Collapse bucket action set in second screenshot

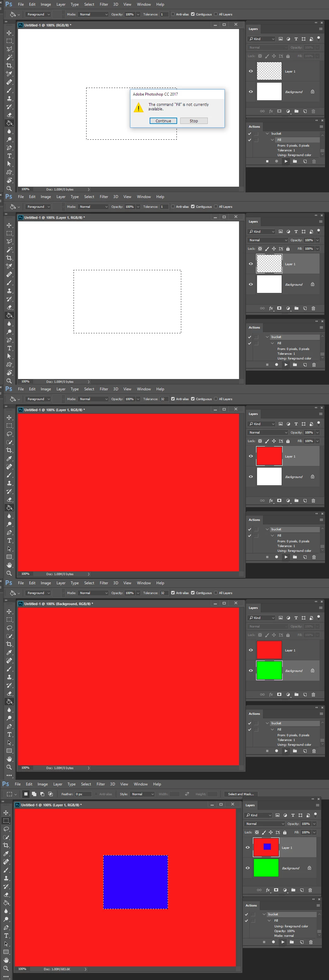coord(267,337)
